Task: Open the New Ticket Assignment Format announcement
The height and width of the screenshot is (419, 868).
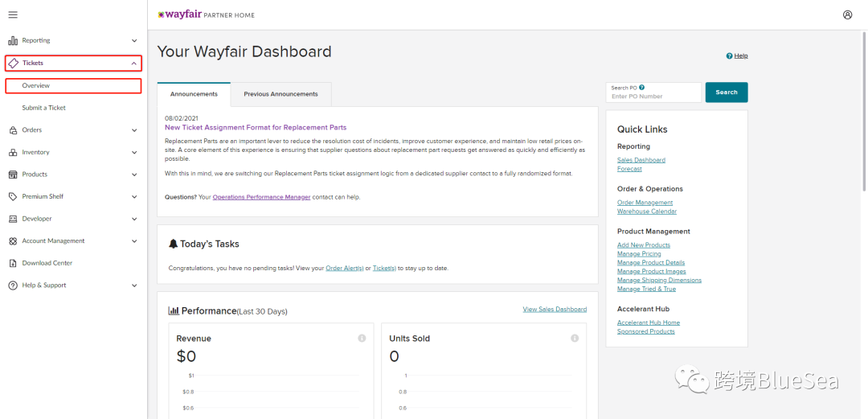Action: [x=256, y=128]
